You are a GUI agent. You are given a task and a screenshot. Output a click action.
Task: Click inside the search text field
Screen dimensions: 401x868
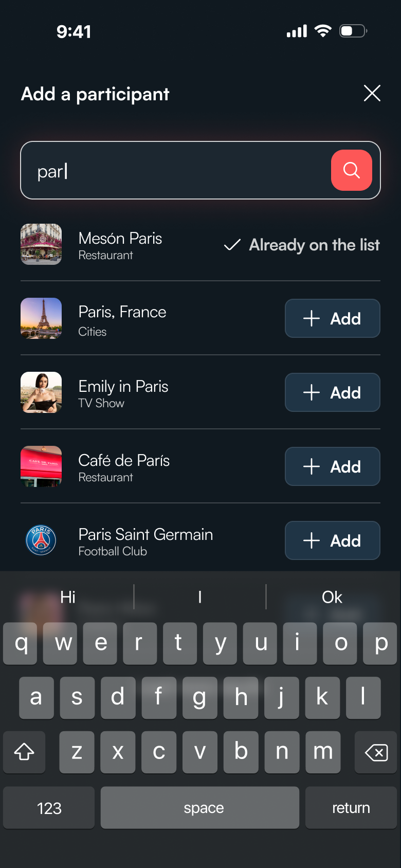pos(175,171)
